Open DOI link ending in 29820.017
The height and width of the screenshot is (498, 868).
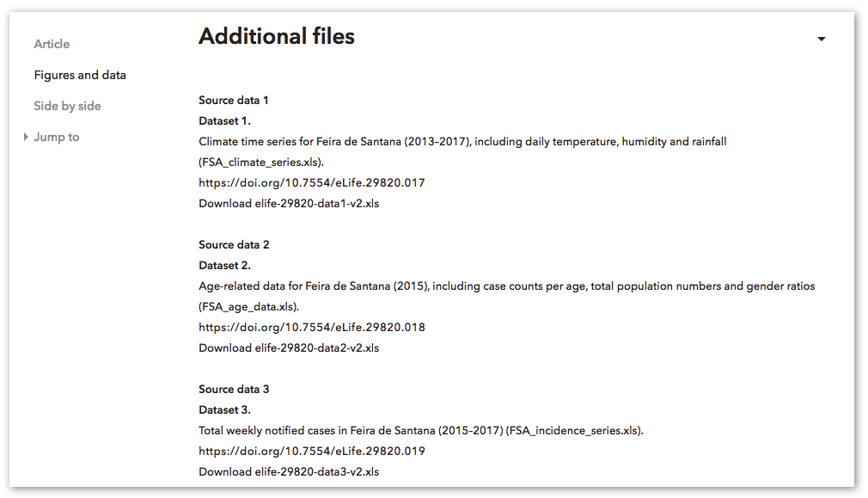tap(312, 183)
